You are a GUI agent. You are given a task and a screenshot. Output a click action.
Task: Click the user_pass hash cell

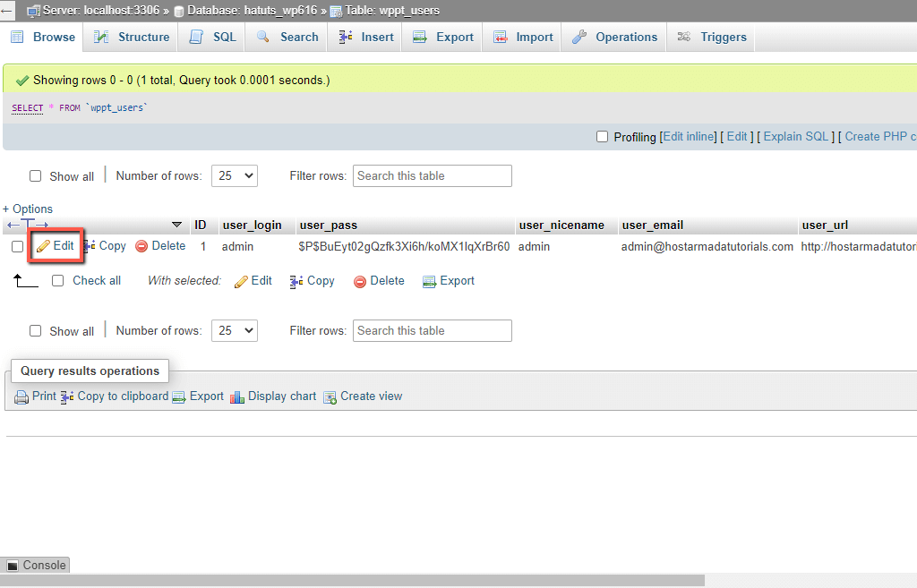(x=404, y=247)
